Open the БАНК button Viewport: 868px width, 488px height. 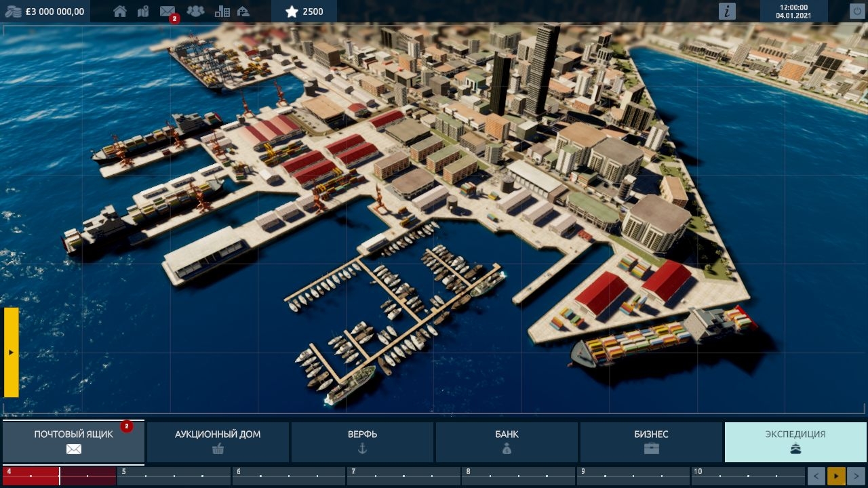507,442
